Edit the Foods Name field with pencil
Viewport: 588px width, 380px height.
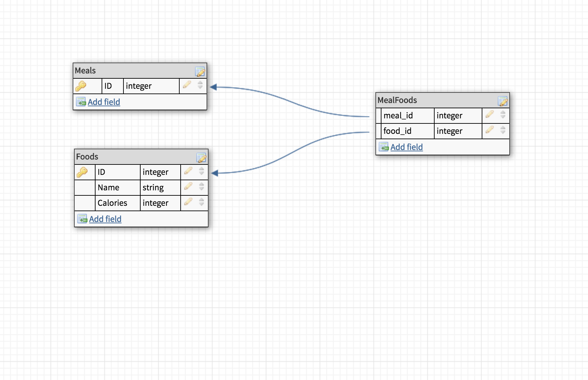[x=188, y=186]
